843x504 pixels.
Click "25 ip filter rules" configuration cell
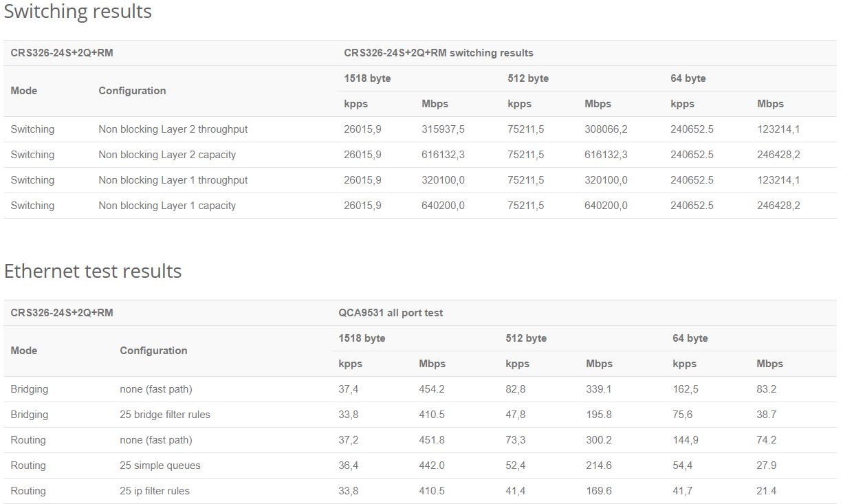pos(155,491)
